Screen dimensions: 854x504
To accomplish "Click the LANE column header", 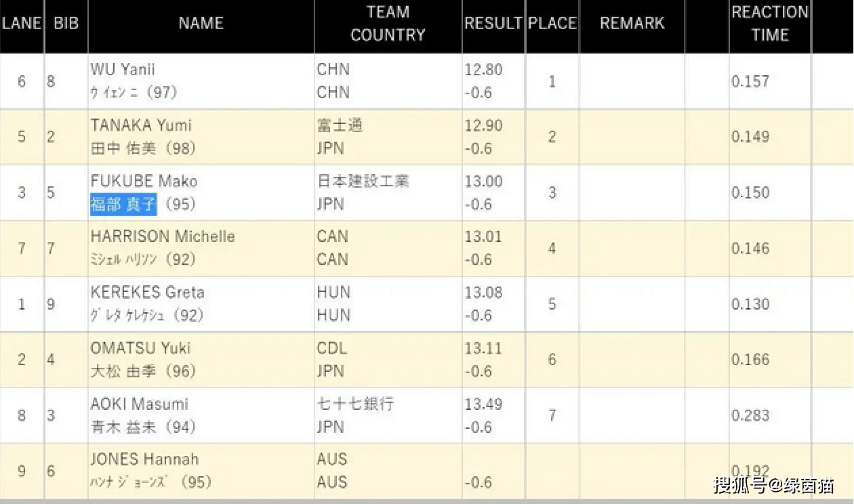I will [21, 23].
